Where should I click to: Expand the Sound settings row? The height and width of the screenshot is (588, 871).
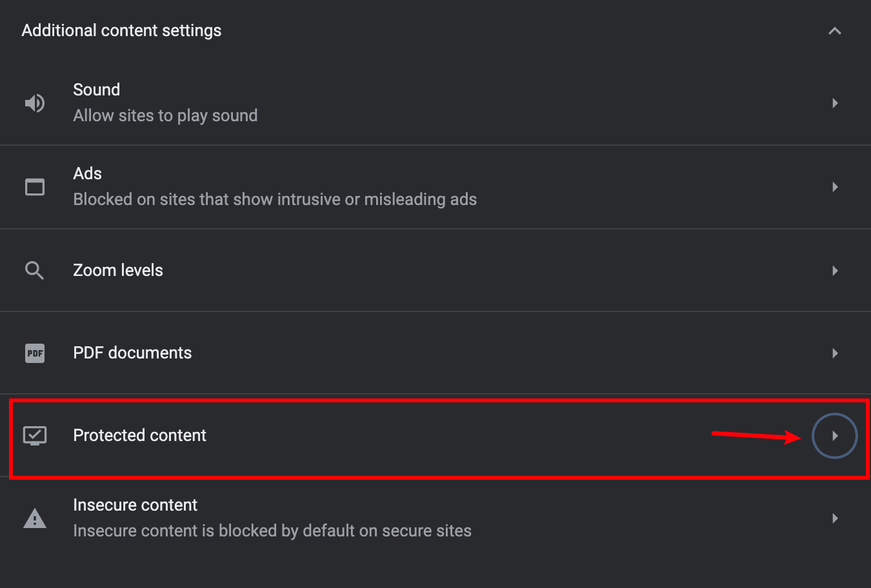coord(835,103)
